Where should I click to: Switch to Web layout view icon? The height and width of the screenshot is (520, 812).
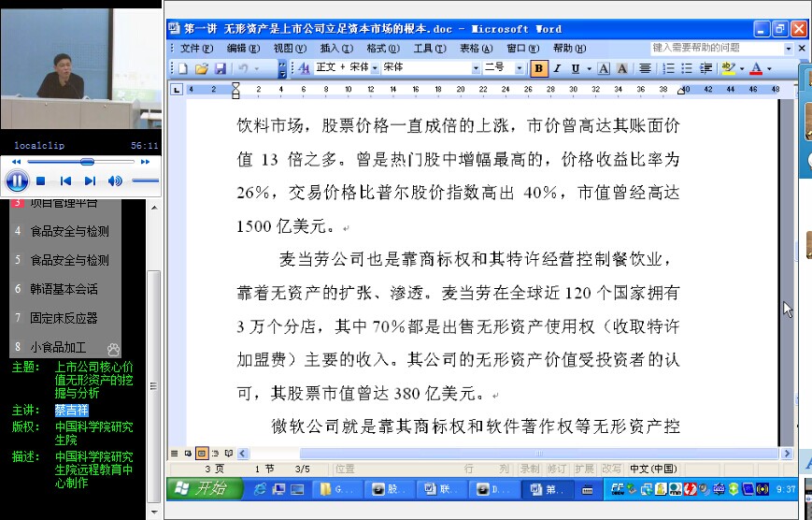pos(188,454)
